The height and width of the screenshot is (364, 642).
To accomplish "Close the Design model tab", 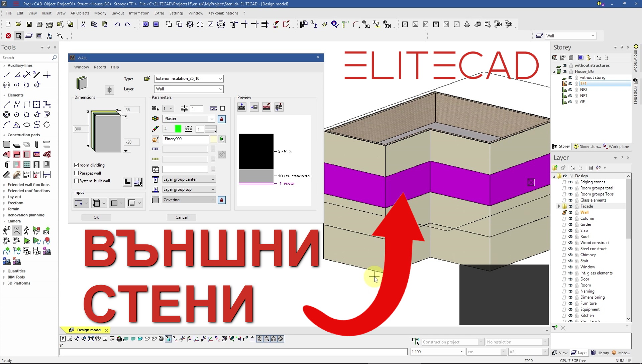I will (107, 330).
